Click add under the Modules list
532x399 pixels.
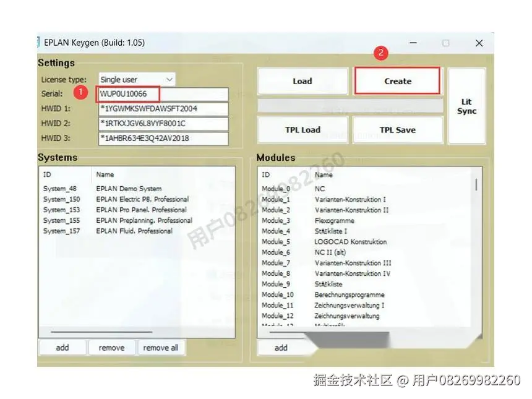tap(281, 348)
